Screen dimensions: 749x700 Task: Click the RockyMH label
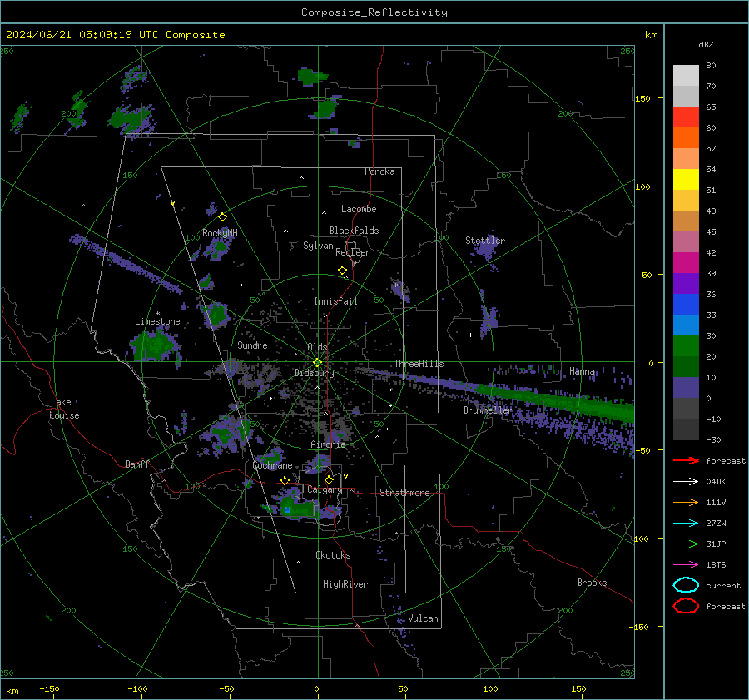219,233
